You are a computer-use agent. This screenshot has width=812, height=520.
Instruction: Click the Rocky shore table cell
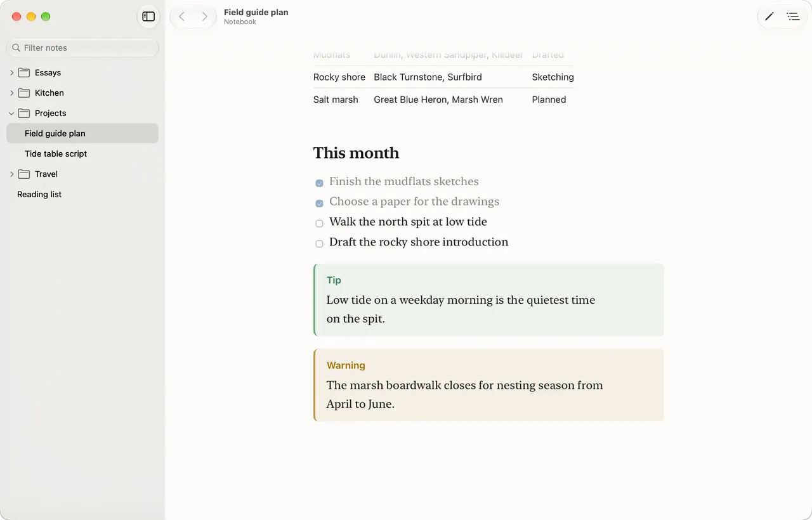tap(339, 77)
